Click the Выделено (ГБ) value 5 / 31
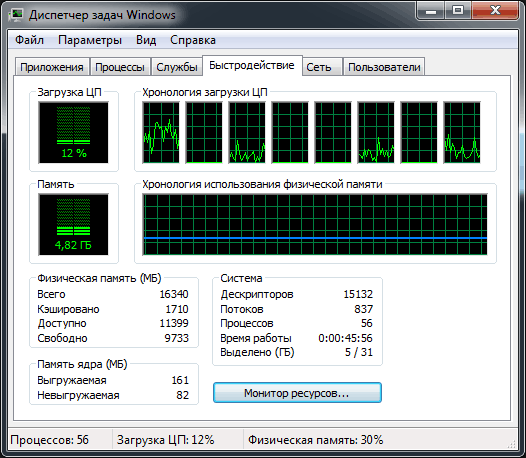The height and width of the screenshot is (458, 526). 359,352
